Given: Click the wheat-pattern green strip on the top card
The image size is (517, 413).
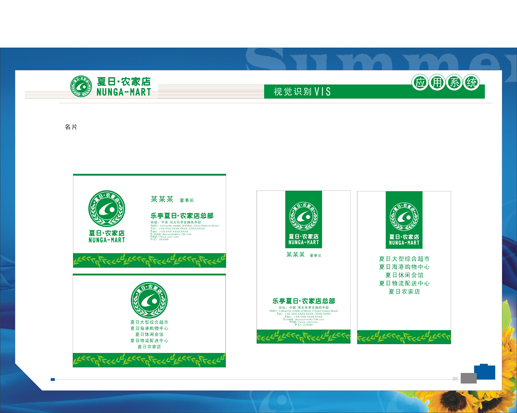Looking at the screenshot, I should pos(149,260).
